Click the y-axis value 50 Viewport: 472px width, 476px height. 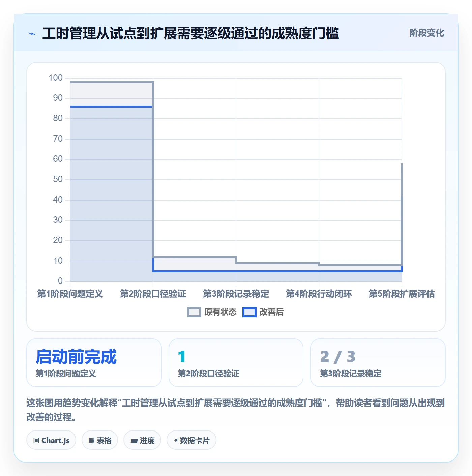click(x=58, y=179)
